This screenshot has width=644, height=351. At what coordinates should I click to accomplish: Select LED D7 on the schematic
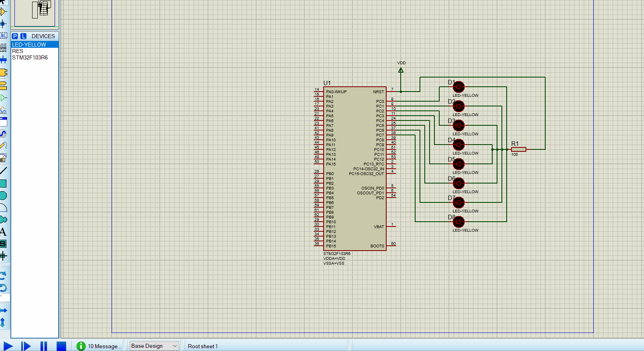459,202
